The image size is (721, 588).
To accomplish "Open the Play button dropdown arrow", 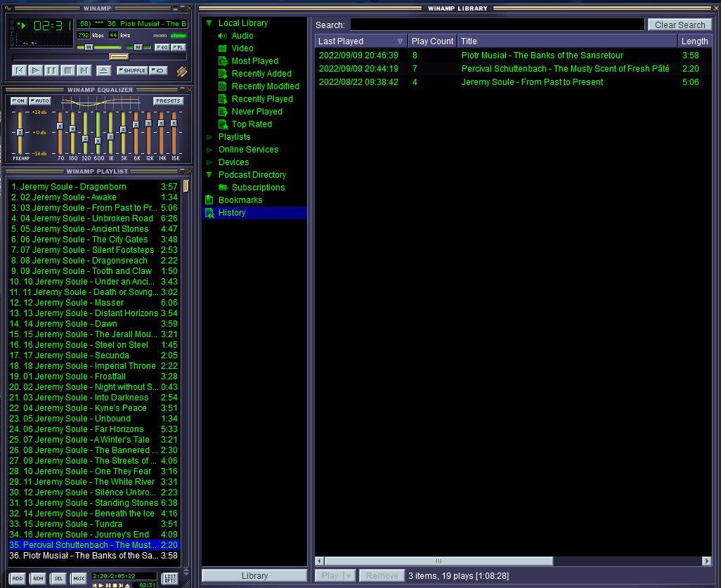I will [349, 575].
